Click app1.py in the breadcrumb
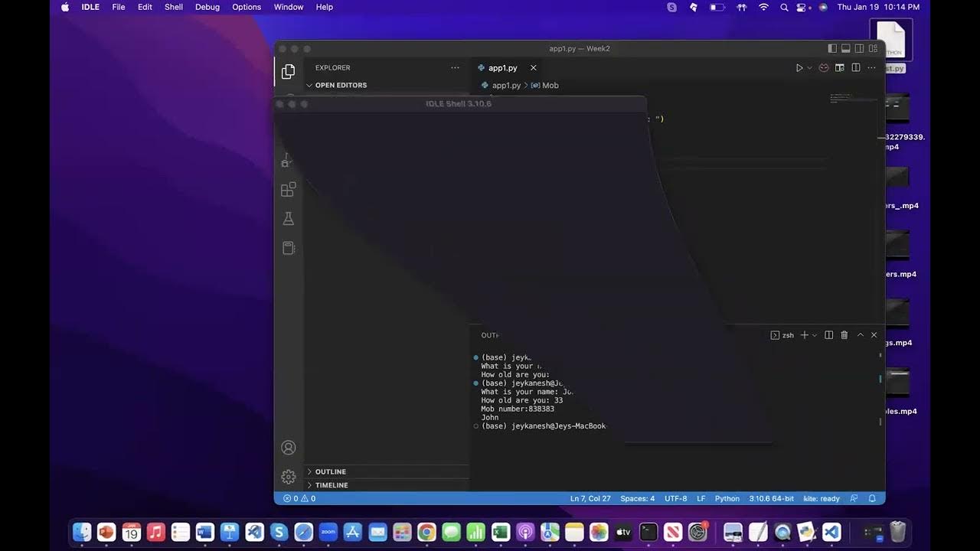The image size is (980, 551). pos(501,86)
